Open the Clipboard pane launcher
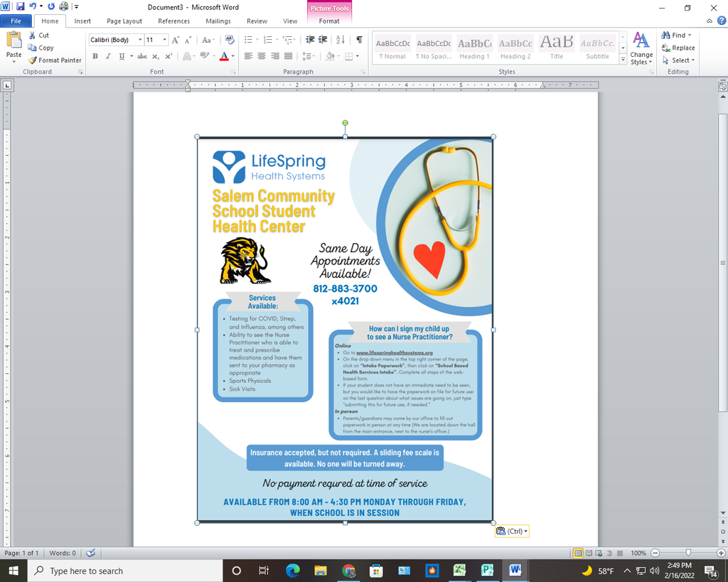The height and width of the screenshot is (582, 728). 80,72
